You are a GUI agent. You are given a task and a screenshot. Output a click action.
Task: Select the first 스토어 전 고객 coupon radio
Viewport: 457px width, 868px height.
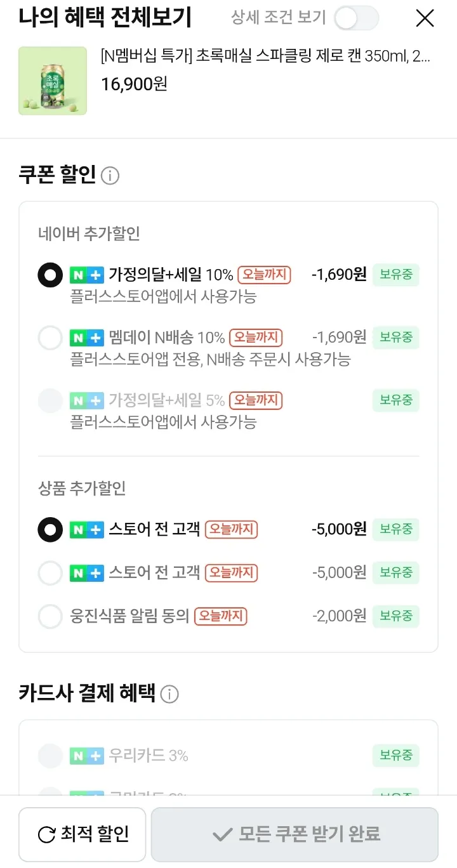tap(51, 529)
